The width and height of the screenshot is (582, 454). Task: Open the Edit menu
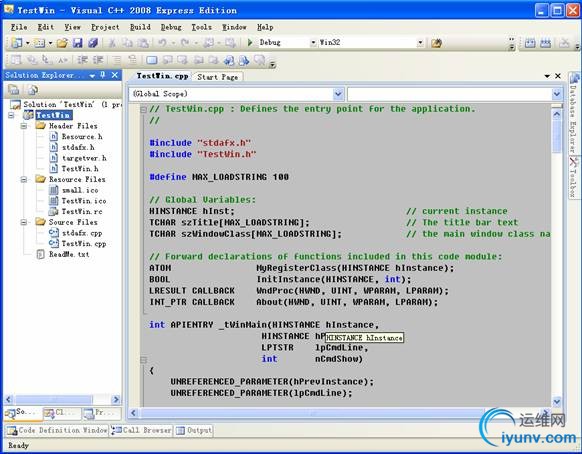[x=46, y=27]
